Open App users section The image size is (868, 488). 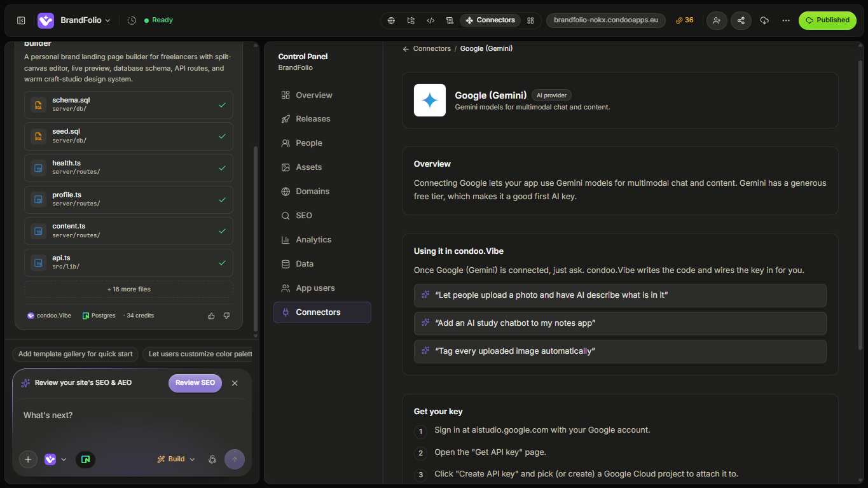click(322, 288)
